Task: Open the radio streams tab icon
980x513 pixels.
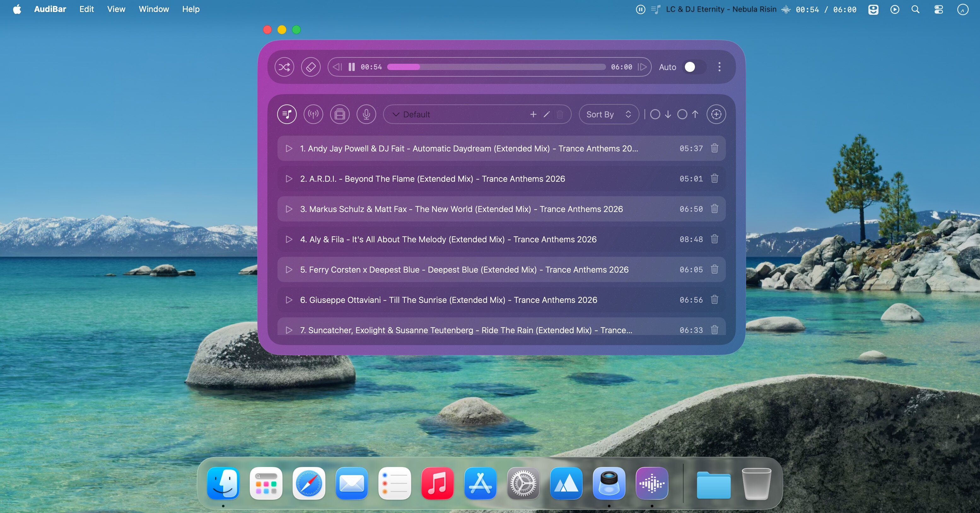Action: click(313, 114)
